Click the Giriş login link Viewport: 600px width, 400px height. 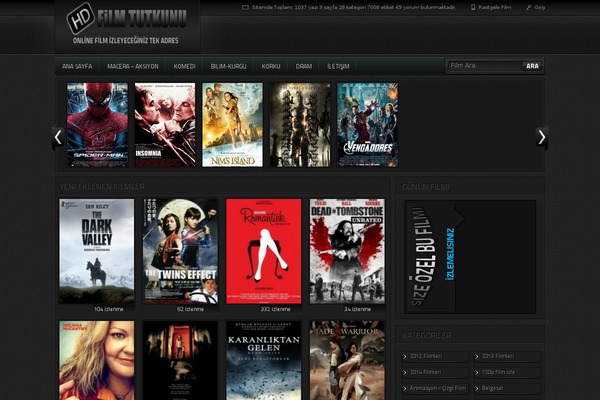point(540,7)
